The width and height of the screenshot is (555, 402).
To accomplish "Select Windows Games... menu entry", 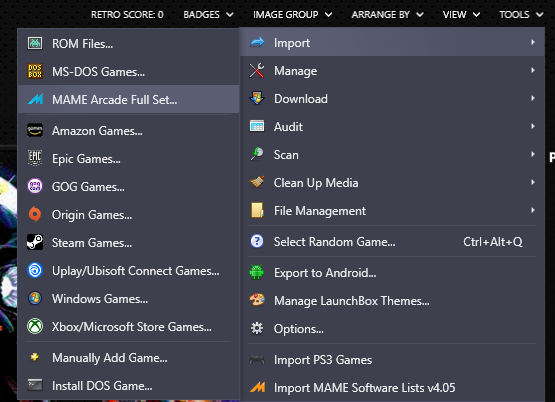I will tap(128, 298).
